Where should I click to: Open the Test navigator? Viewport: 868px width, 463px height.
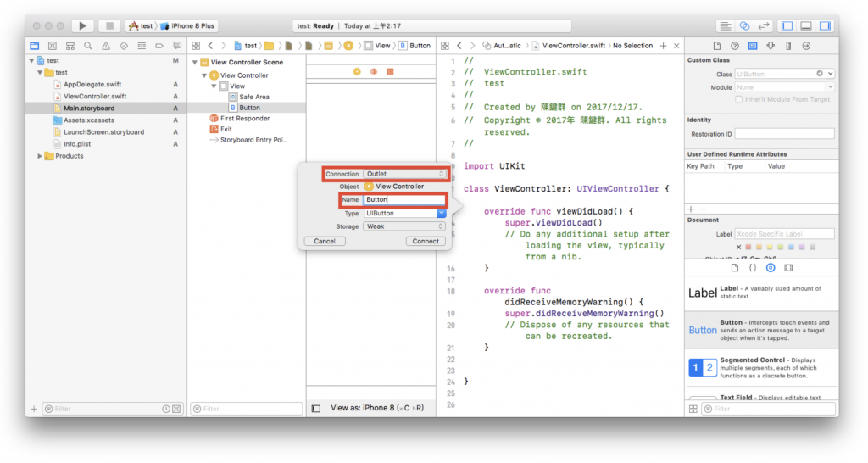click(124, 46)
